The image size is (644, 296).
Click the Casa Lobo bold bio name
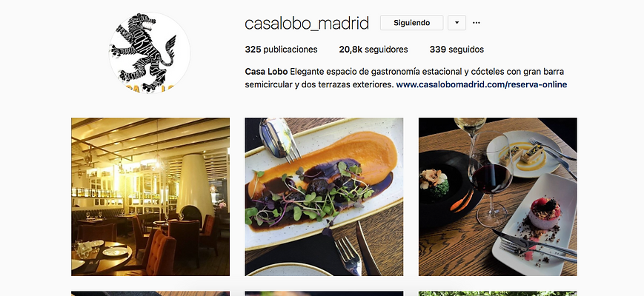tap(266, 72)
